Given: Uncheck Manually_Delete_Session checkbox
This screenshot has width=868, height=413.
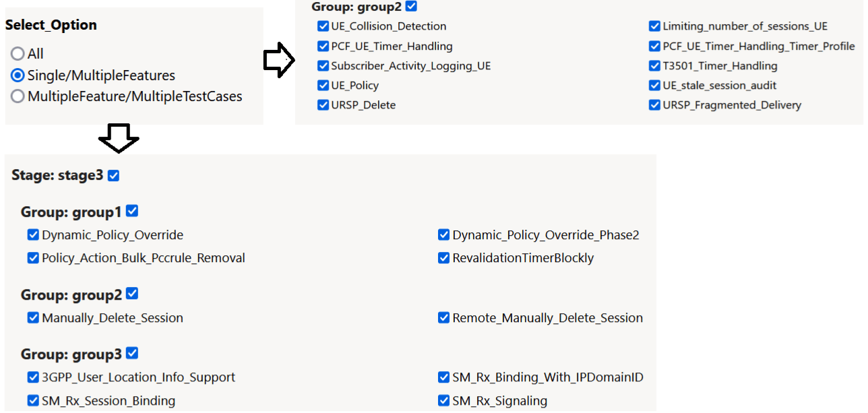Looking at the screenshot, I should coord(33,317).
